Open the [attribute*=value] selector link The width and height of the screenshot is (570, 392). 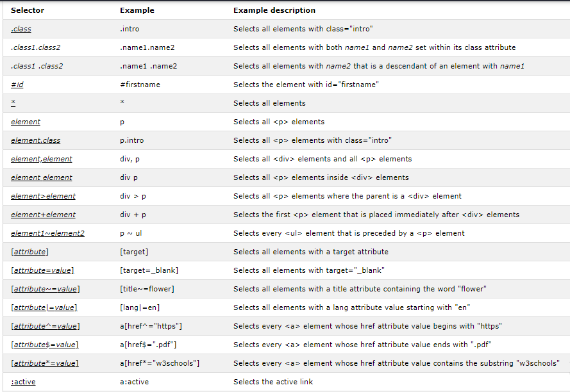pos(44,363)
